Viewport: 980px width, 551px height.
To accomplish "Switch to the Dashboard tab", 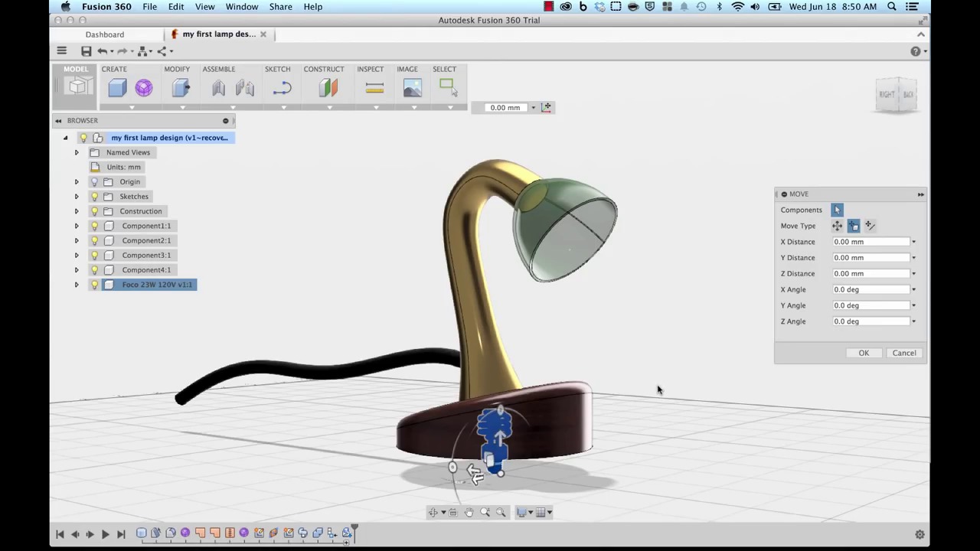I will click(105, 34).
